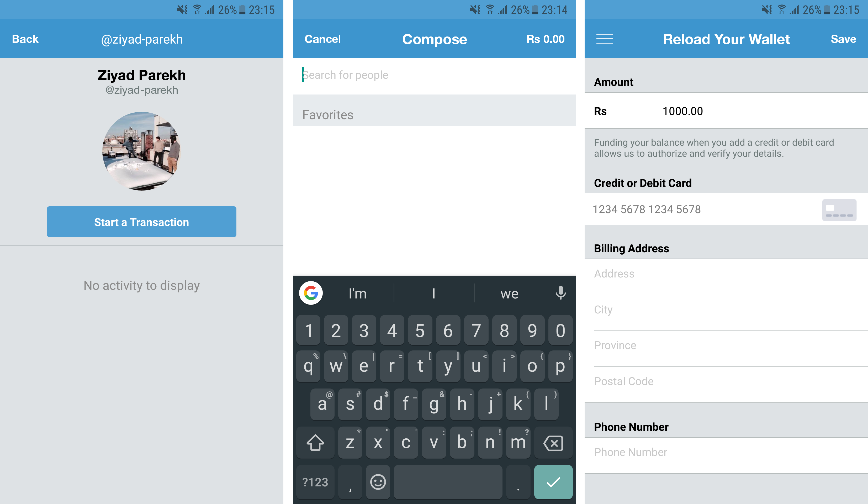
Task: Tap the backspace delete key icon
Action: [x=552, y=443]
